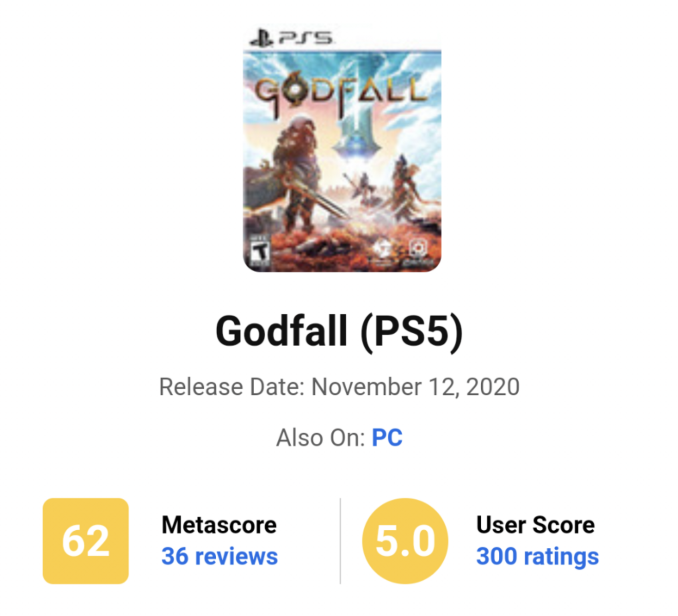Open the PC platform link
The image size is (678, 616).
tap(387, 438)
